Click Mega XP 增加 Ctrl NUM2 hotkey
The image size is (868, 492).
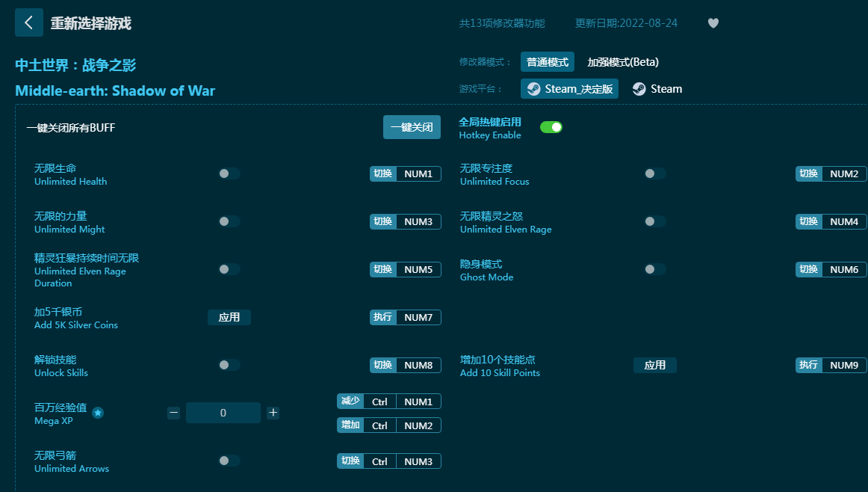coord(389,425)
